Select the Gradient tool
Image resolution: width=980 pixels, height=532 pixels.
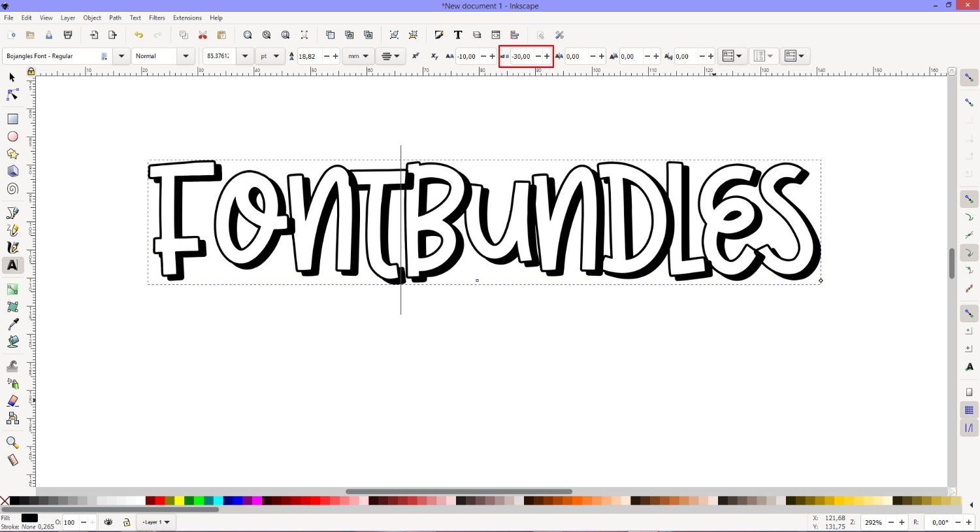click(x=12, y=290)
